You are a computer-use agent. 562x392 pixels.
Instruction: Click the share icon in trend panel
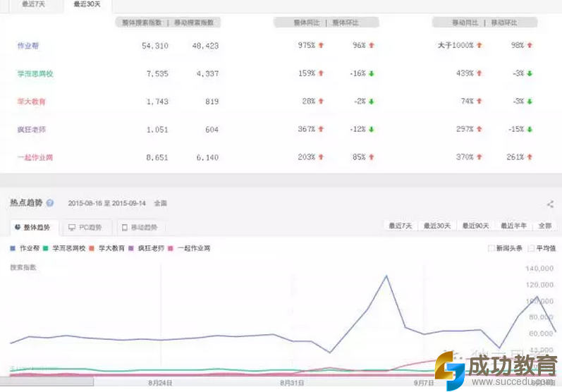tap(550, 204)
